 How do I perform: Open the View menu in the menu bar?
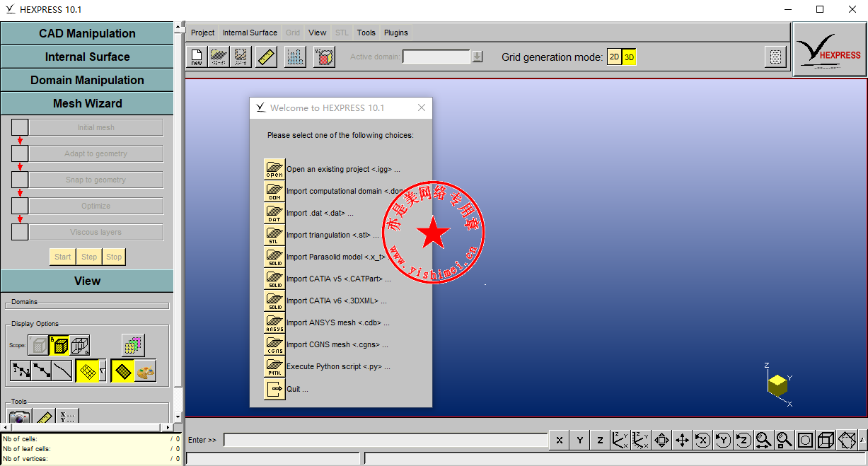318,33
